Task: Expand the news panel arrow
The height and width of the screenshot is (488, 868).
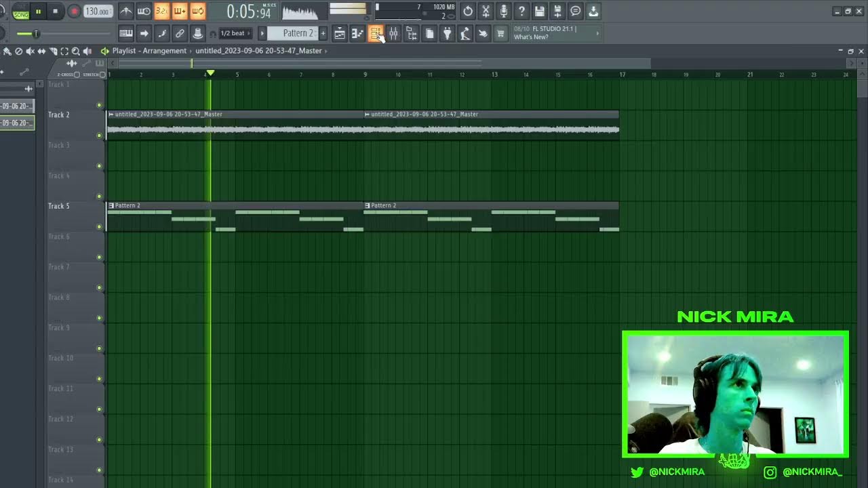Action: pyautogui.click(x=597, y=33)
